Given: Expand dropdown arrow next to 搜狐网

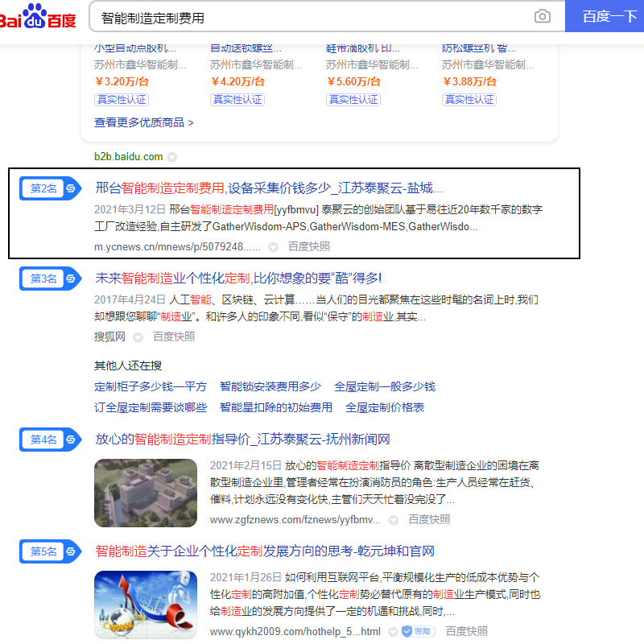Looking at the screenshot, I should pos(138,337).
